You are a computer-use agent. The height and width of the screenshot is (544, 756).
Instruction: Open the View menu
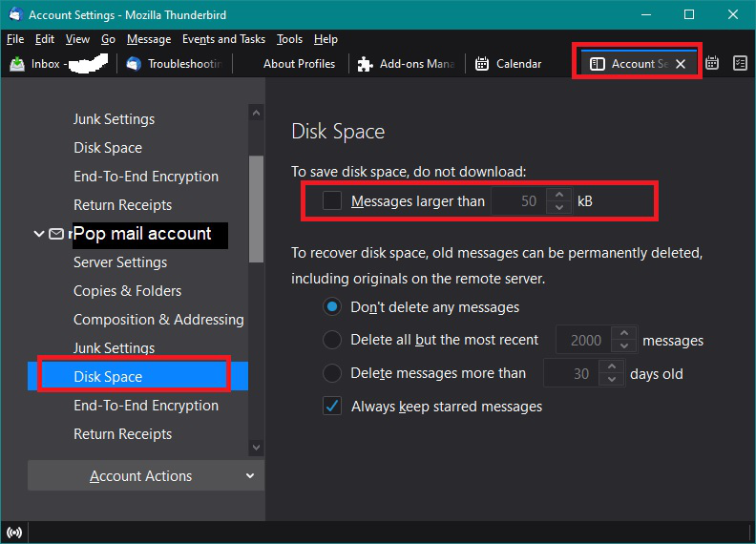(77, 39)
